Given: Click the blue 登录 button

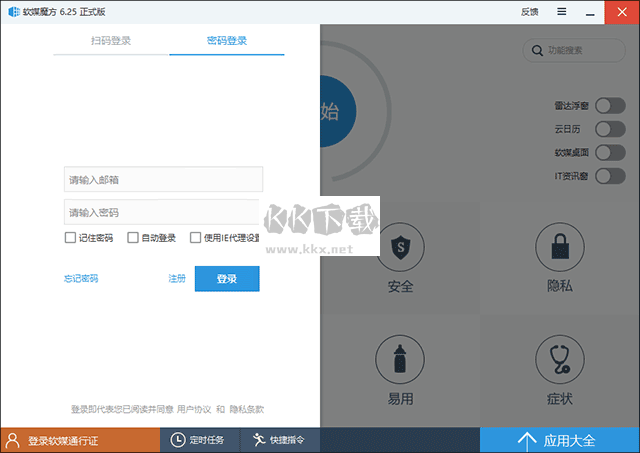Looking at the screenshot, I should tap(227, 279).
